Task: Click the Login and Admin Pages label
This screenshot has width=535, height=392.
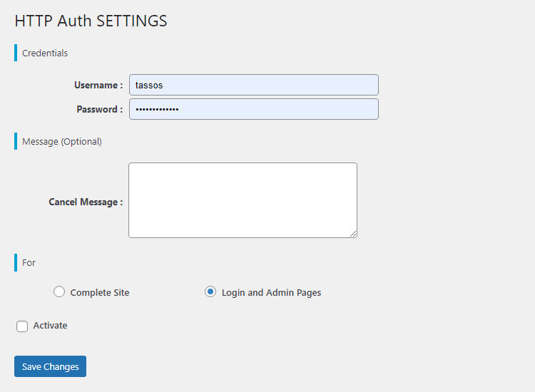Action: click(271, 292)
